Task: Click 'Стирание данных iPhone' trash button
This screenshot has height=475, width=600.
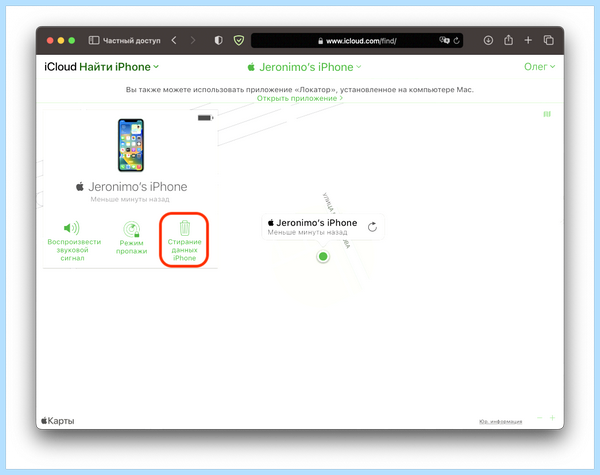Action: pos(184,240)
